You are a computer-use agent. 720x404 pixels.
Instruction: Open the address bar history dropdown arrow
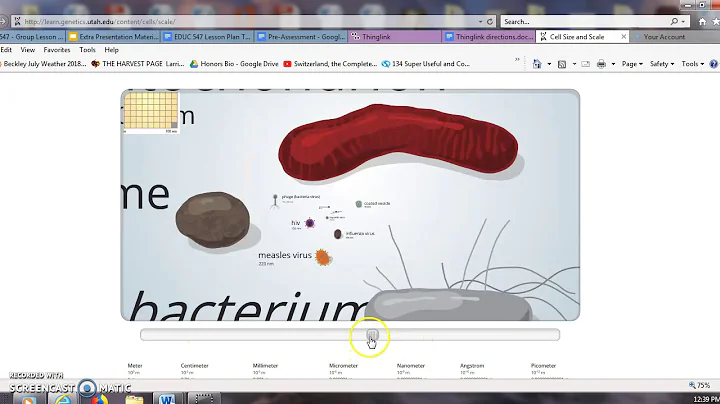480,22
